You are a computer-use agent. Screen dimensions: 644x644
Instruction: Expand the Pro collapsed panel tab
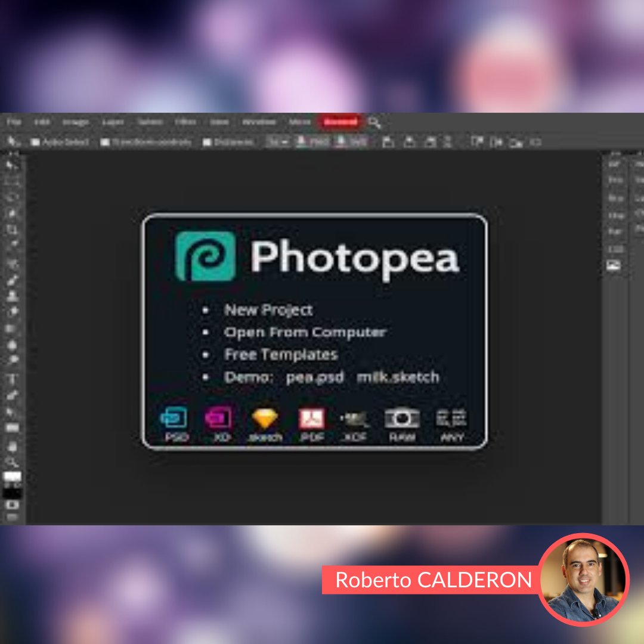tap(615, 180)
